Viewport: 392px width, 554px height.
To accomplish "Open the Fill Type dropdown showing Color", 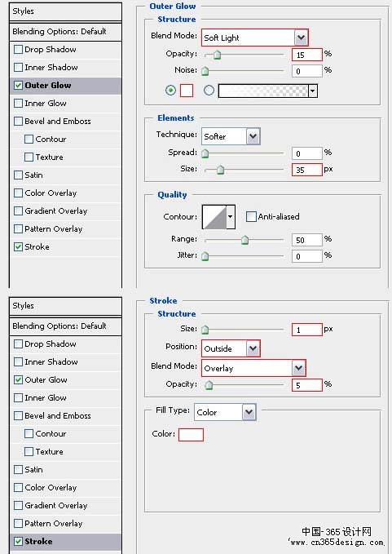I will [225, 412].
